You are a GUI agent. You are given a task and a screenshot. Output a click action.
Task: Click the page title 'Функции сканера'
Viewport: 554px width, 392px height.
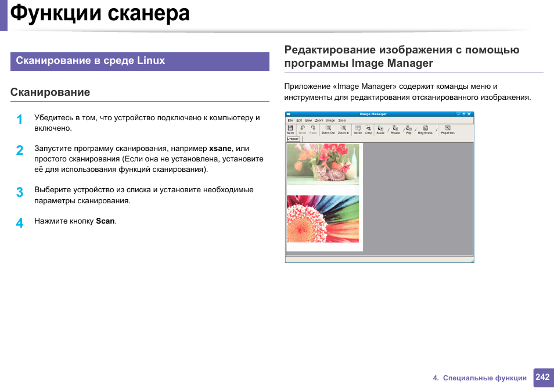tap(100, 13)
